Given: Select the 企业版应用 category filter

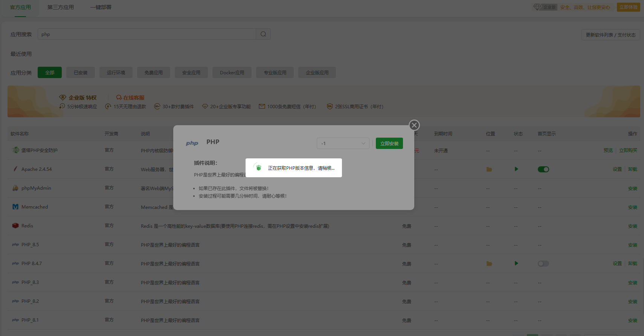Looking at the screenshot, I should [x=317, y=72].
